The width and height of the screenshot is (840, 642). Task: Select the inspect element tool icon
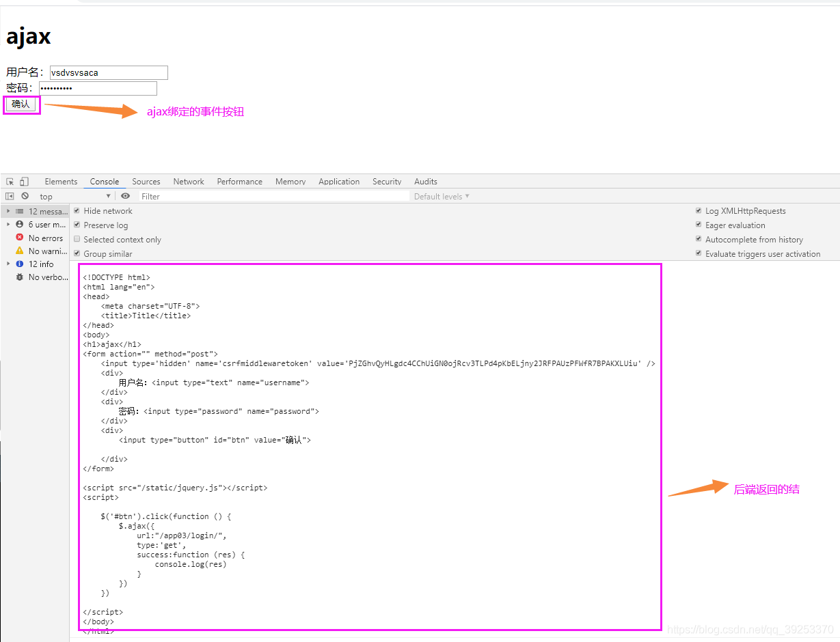10,182
